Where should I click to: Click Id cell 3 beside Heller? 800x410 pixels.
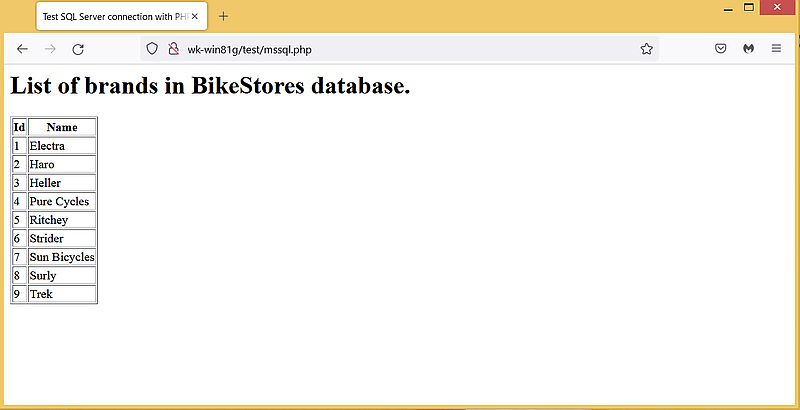[x=19, y=183]
